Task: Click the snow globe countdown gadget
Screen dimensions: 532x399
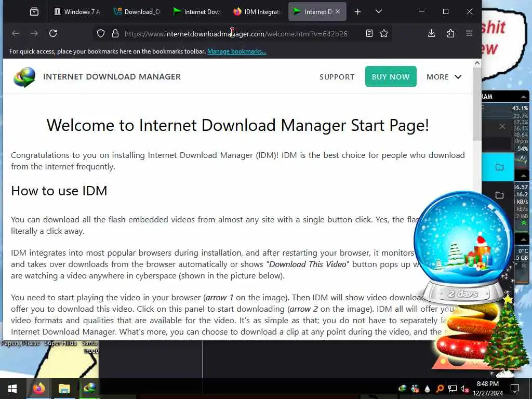Action: [463, 247]
